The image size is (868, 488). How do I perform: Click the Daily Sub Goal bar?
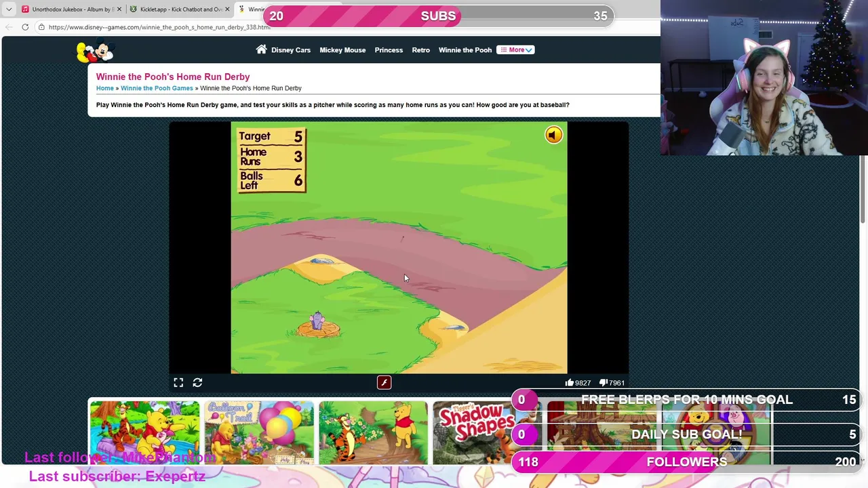tap(686, 434)
